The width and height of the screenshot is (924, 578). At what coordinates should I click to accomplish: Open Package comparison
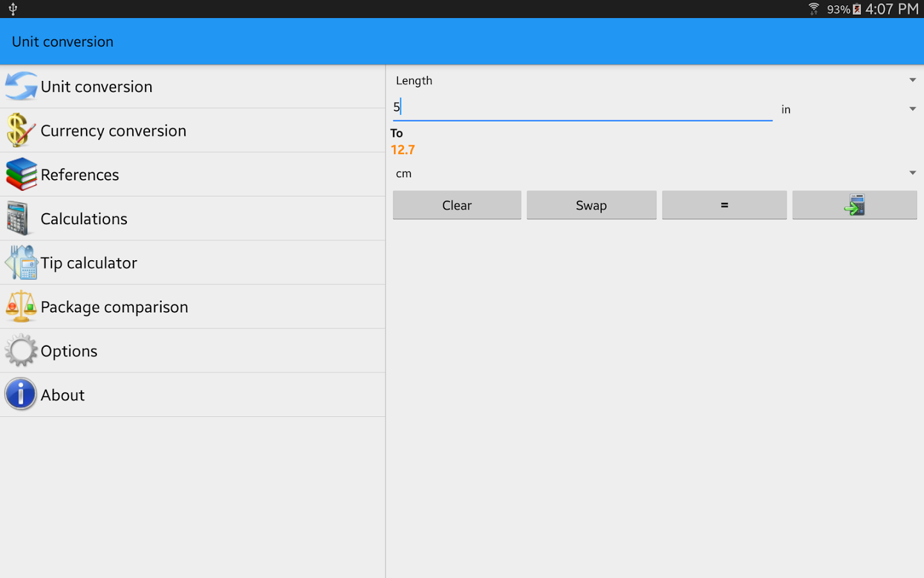pos(193,306)
